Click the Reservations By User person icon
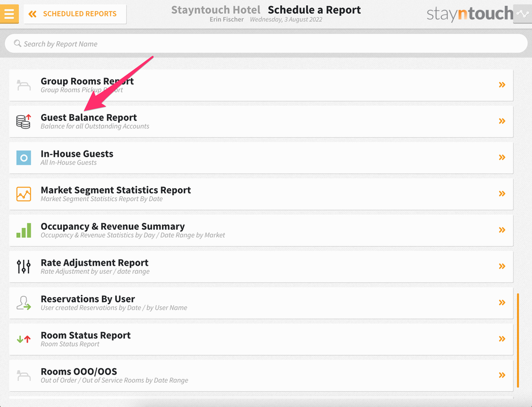The width and height of the screenshot is (532, 407). pyautogui.click(x=24, y=303)
